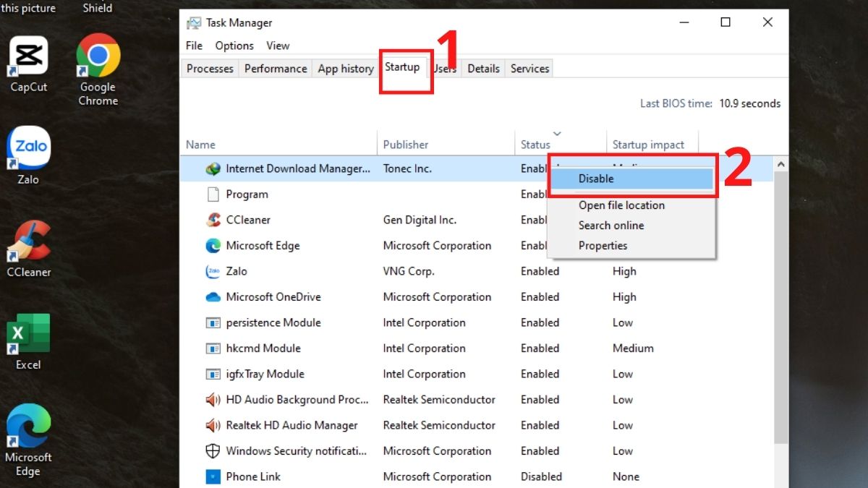Click the startup list scrollbar up arrow

tap(780, 165)
